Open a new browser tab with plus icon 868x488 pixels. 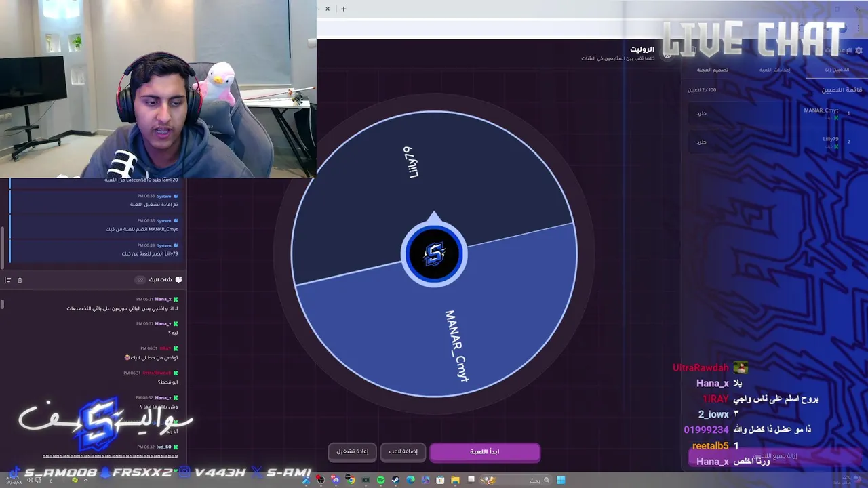coord(344,9)
